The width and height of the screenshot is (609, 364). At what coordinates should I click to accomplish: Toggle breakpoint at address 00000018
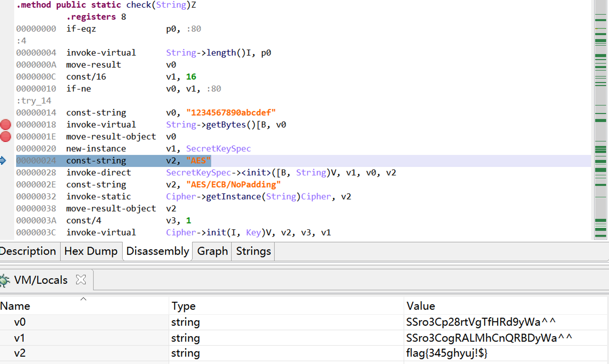click(6, 125)
